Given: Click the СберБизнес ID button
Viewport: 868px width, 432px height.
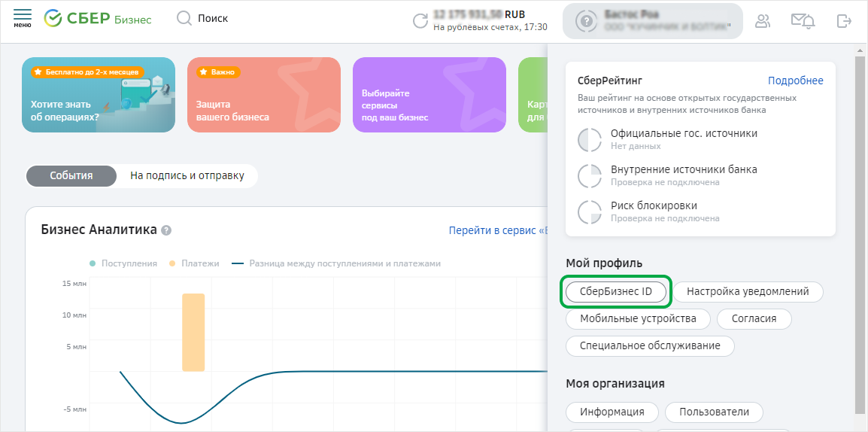Looking at the screenshot, I should point(616,292).
